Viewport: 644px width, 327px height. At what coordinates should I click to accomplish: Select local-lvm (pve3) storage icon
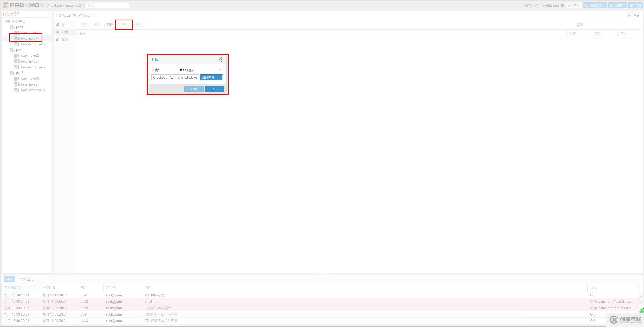[16, 90]
